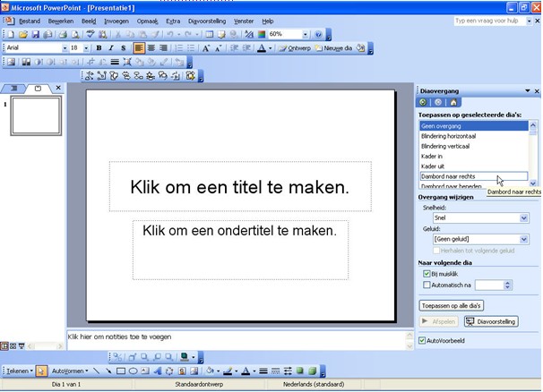543x392 pixels.
Task: Align text left
Action: point(139,48)
